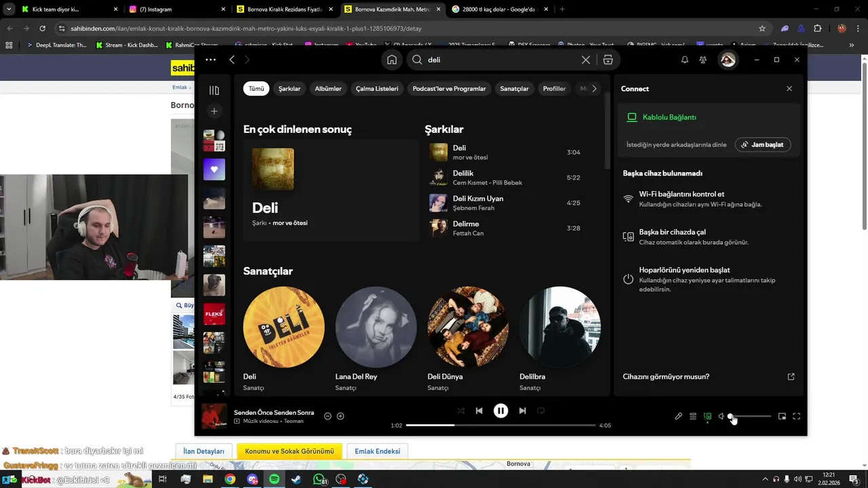
Task: Skip to the previous track
Action: point(479,411)
